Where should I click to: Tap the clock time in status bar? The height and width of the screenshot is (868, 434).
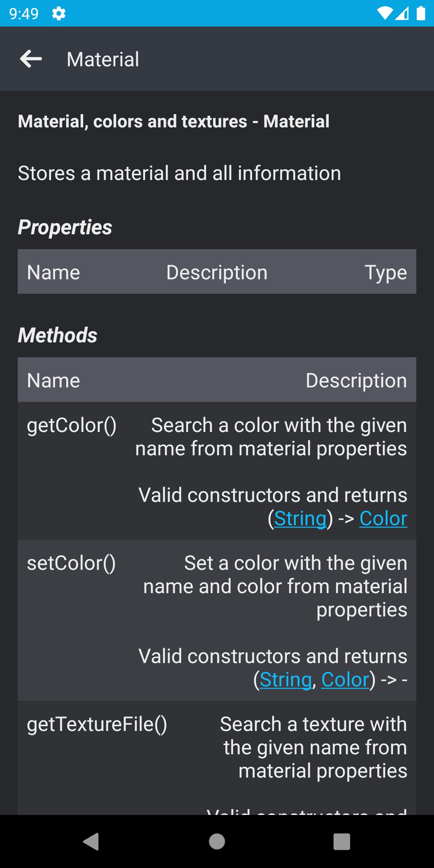pyautogui.click(x=24, y=14)
